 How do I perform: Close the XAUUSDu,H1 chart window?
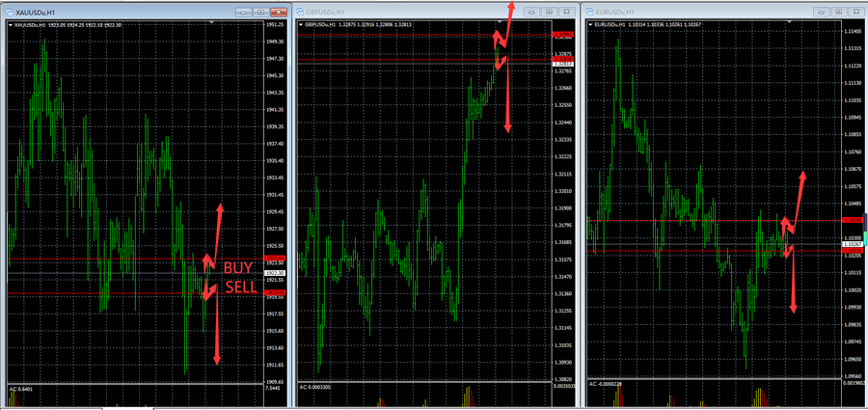pyautogui.click(x=277, y=12)
